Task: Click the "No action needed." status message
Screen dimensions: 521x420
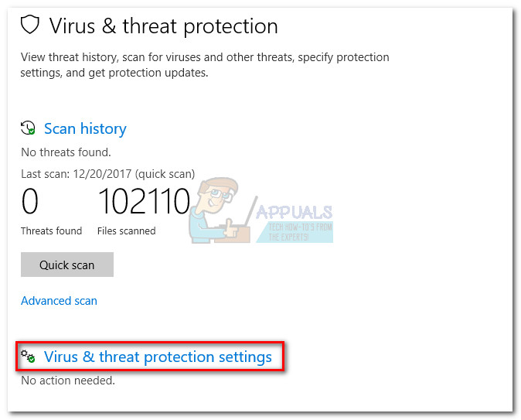Action: point(68,381)
